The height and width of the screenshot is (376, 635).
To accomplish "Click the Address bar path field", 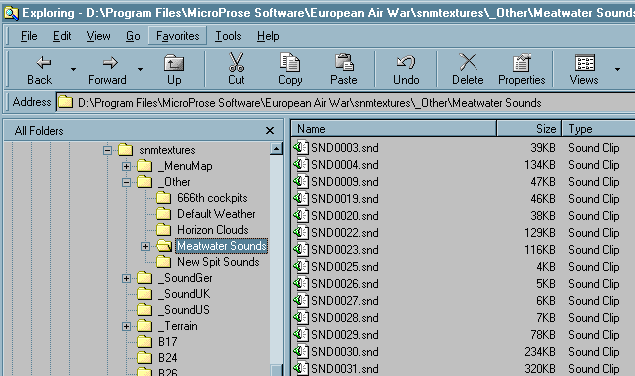I will (x=345, y=103).
